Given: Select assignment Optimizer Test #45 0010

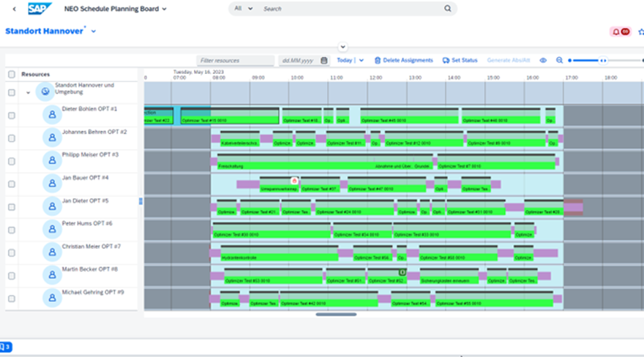Looking at the screenshot, I should pos(410,116).
